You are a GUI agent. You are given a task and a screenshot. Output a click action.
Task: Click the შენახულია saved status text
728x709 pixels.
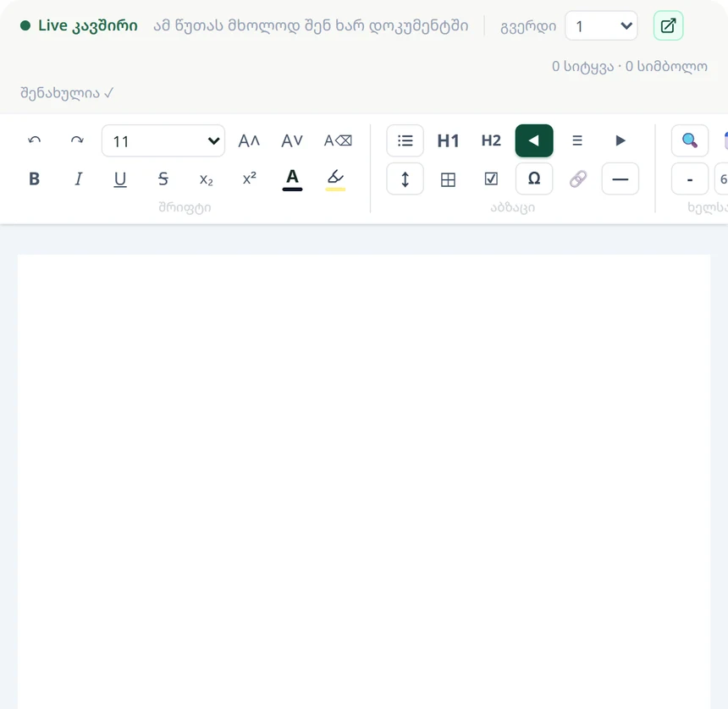click(x=67, y=93)
